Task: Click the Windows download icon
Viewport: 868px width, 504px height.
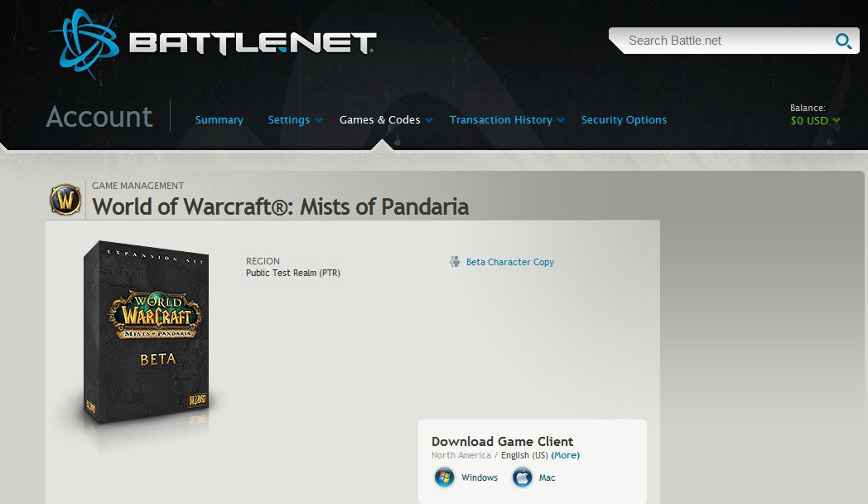Action: (444, 477)
